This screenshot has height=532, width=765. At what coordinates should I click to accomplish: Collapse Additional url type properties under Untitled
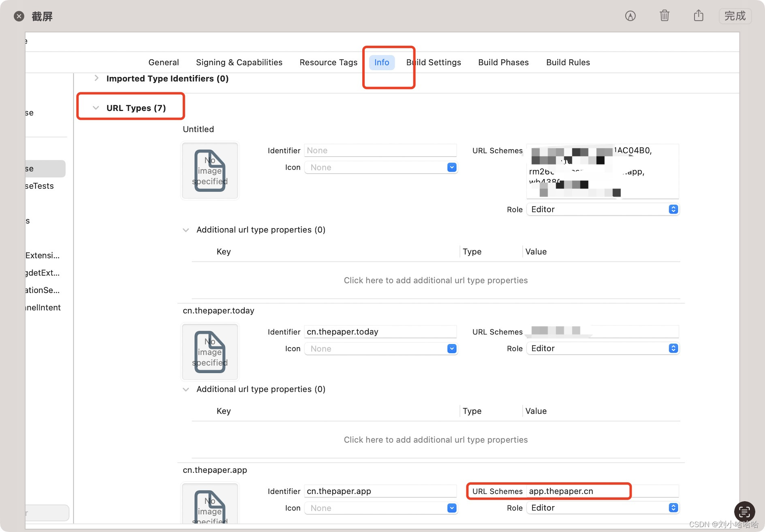pos(186,230)
